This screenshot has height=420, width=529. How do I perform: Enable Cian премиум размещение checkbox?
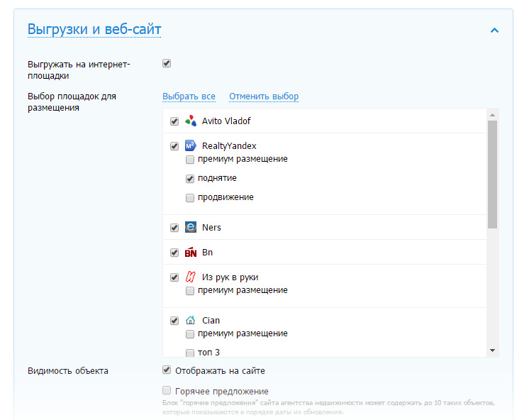click(190, 334)
